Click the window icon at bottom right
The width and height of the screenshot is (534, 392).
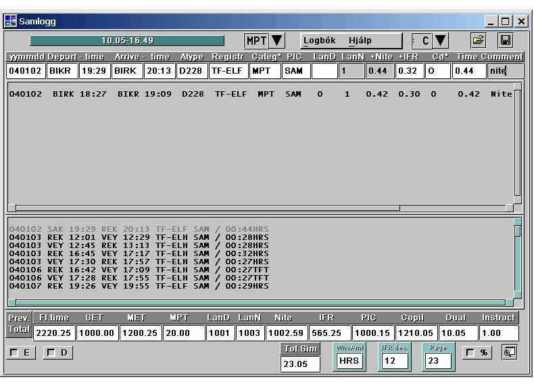(x=509, y=352)
